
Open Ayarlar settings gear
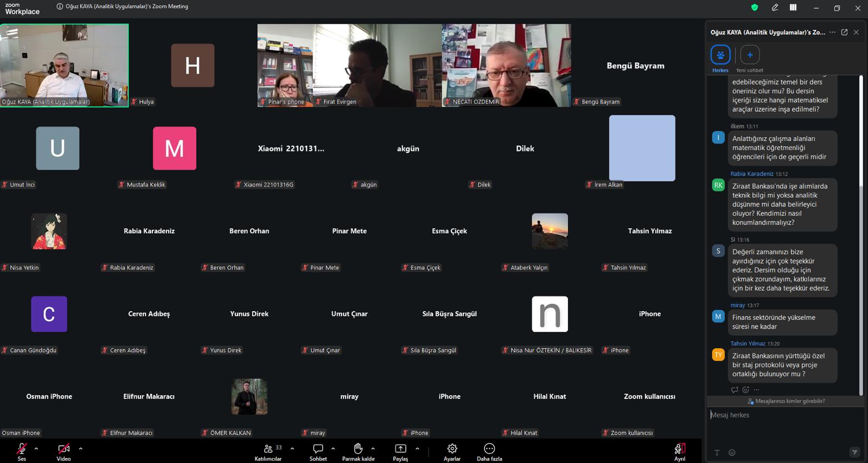pyautogui.click(x=452, y=452)
